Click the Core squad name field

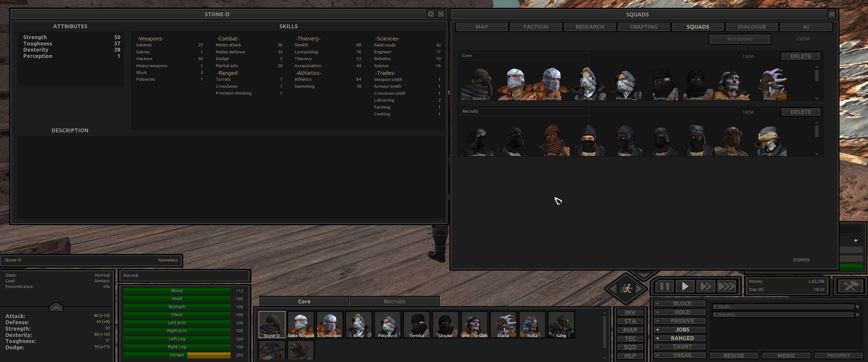click(x=525, y=56)
